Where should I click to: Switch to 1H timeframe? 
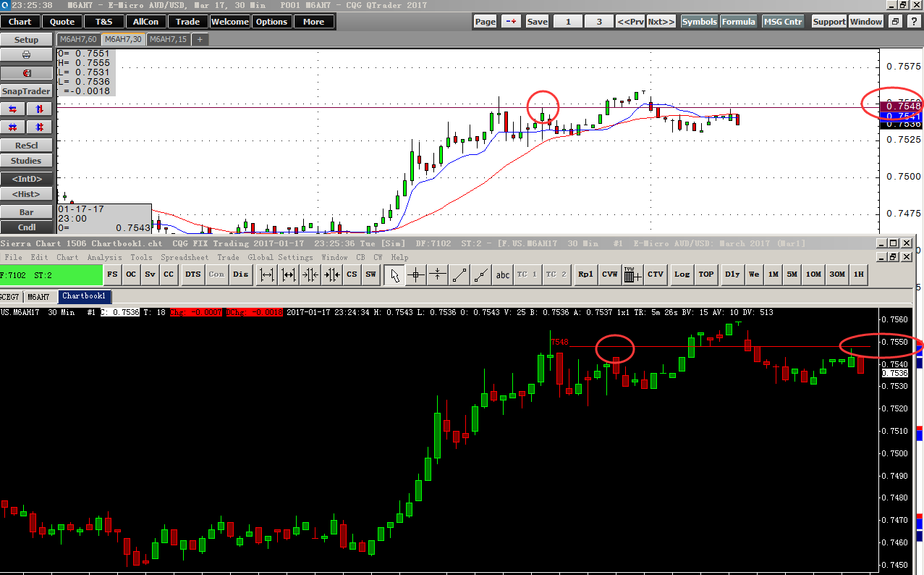(859, 274)
